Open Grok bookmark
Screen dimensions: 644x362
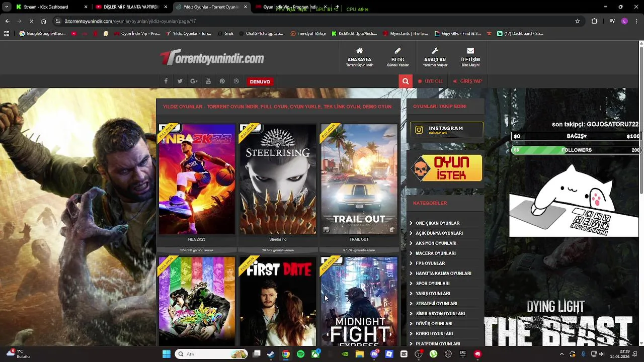tap(226, 34)
